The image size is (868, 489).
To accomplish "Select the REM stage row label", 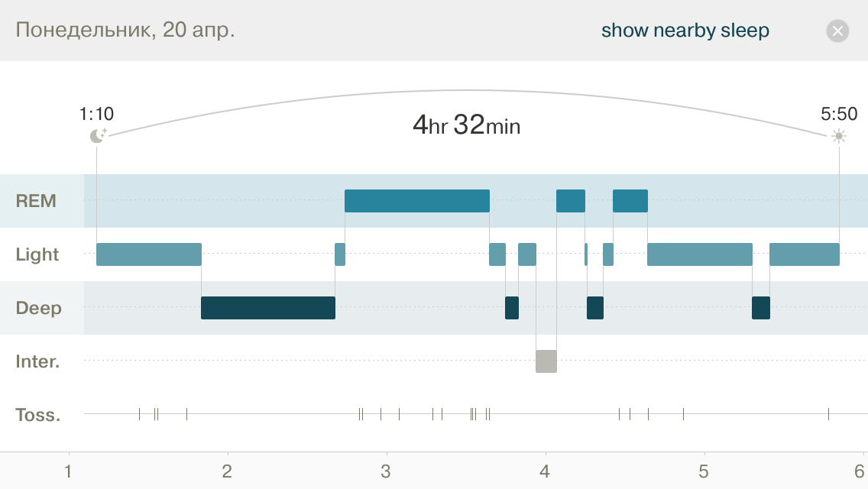I will coord(36,201).
